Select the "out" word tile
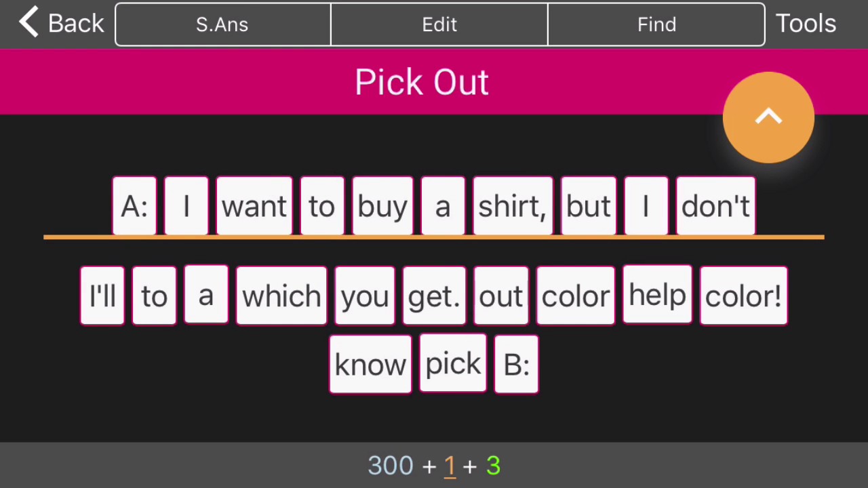Image resolution: width=868 pixels, height=488 pixels. coord(501,296)
